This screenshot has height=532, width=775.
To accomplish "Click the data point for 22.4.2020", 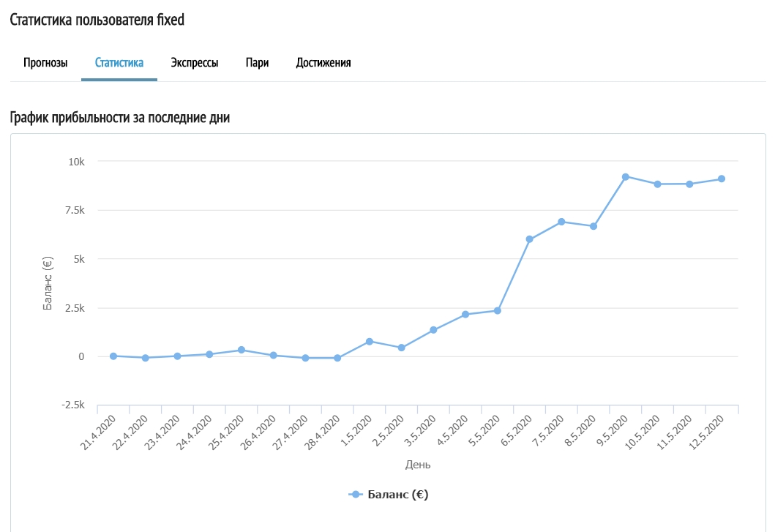I will click(x=146, y=358).
